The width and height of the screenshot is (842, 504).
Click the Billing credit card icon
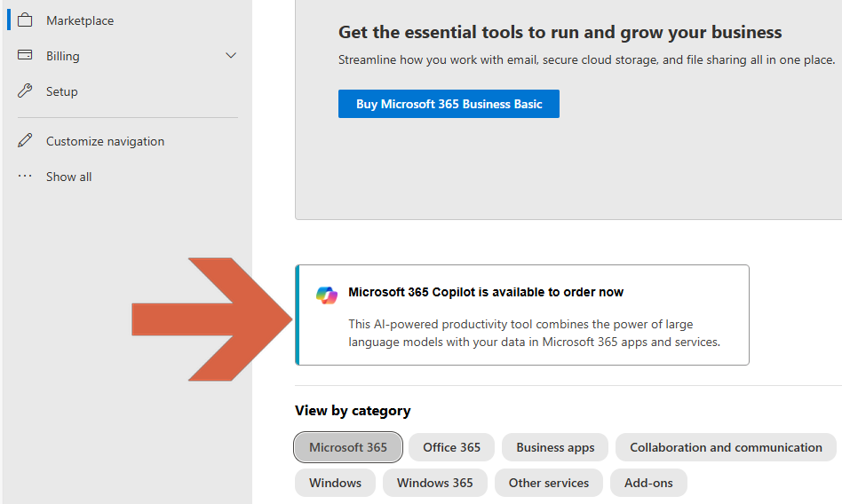[25, 55]
